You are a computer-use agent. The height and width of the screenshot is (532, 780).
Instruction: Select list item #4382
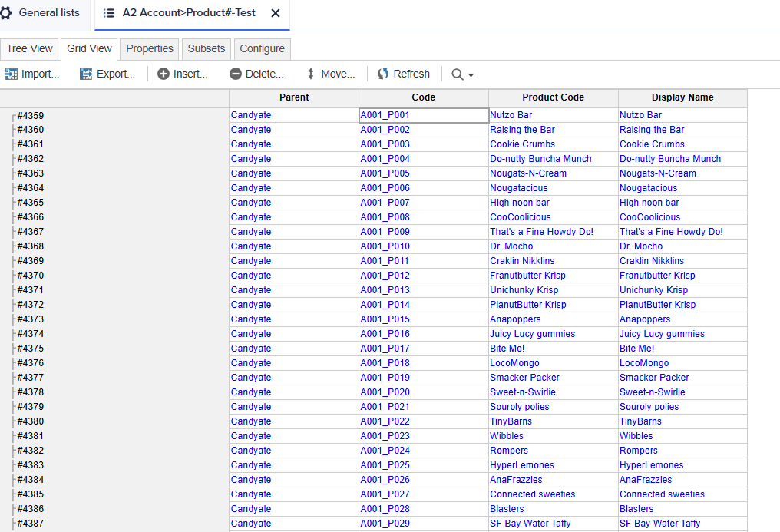pyautogui.click(x=31, y=451)
